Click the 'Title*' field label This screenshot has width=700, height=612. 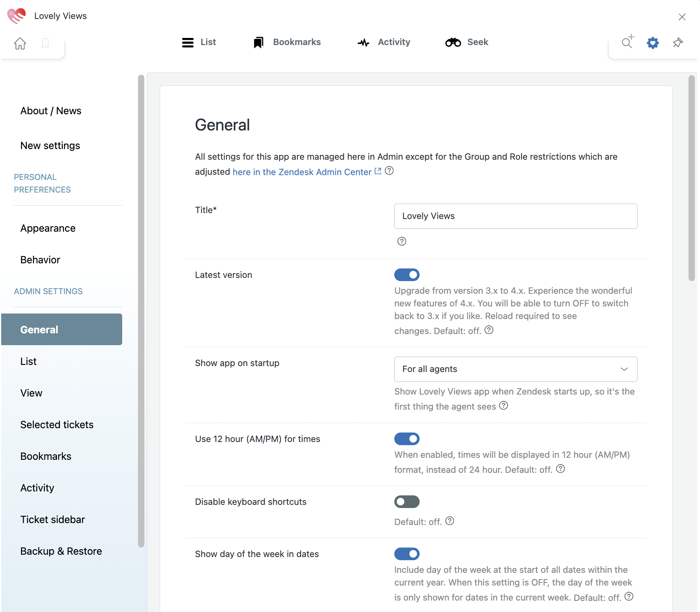pyautogui.click(x=206, y=210)
